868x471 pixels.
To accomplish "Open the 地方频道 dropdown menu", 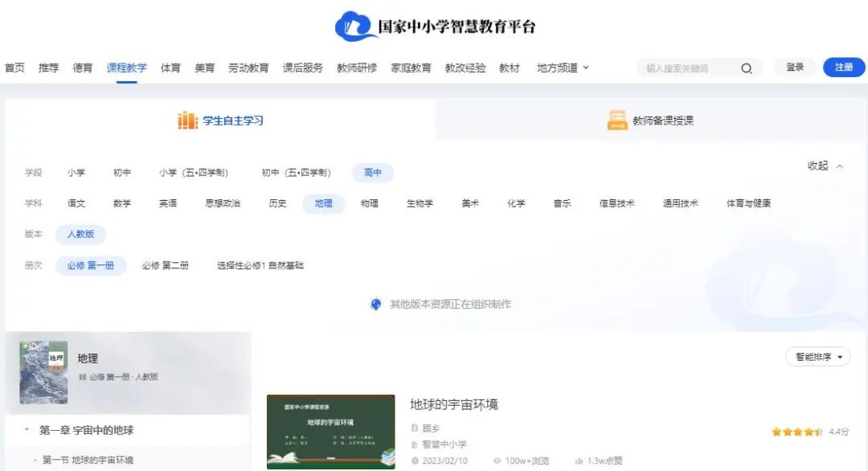I will click(x=563, y=68).
